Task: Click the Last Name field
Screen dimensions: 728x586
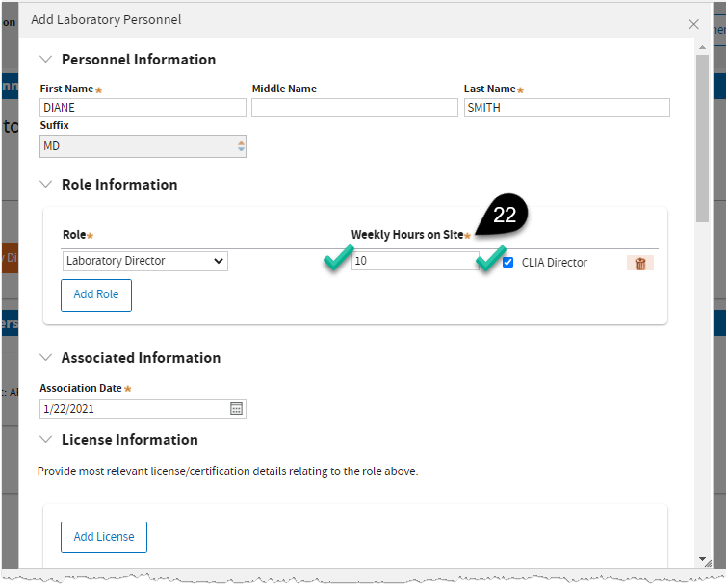Action: pyautogui.click(x=566, y=108)
